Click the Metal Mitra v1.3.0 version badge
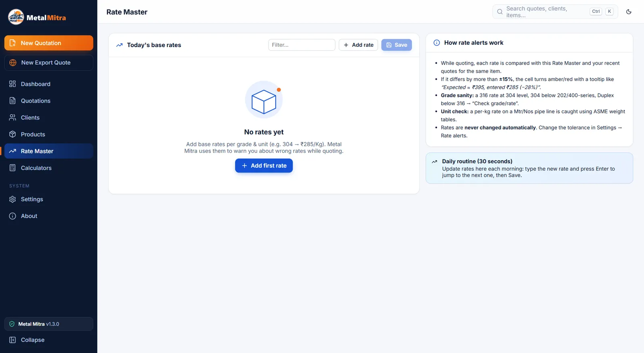 click(x=49, y=324)
